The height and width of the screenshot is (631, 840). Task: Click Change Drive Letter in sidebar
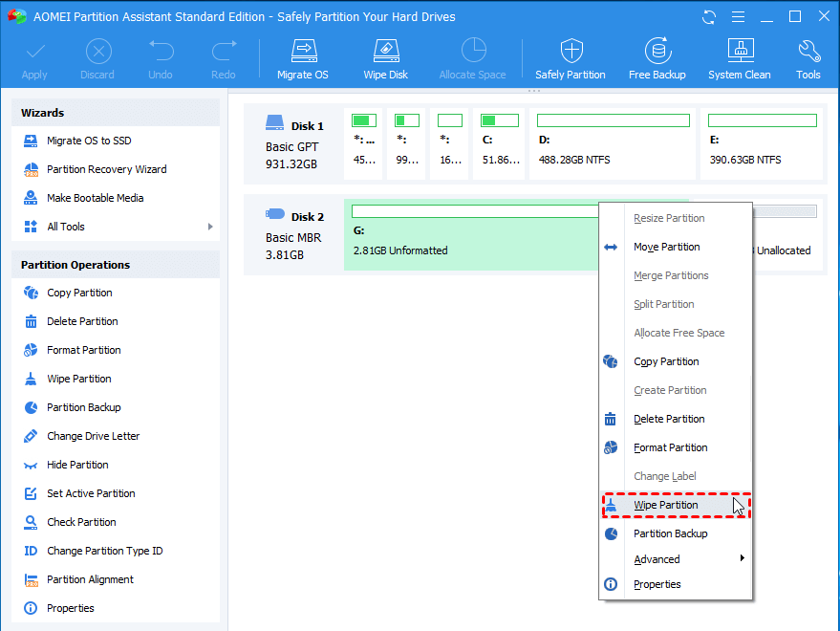(93, 436)
